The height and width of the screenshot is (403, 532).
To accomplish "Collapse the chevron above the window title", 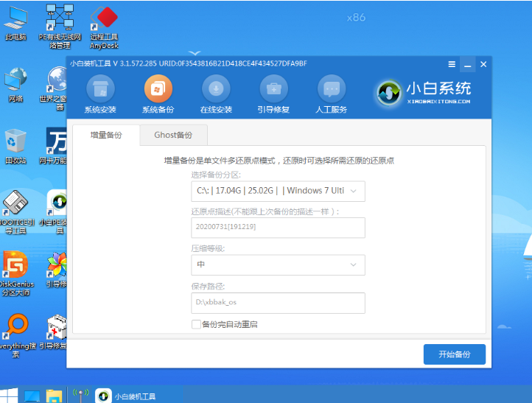I will [195, 53].
